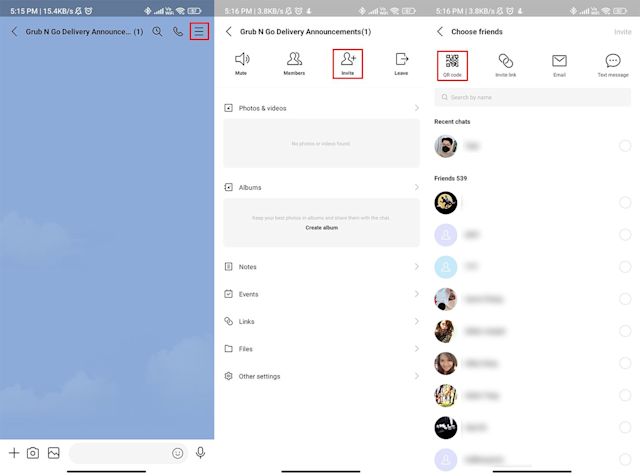
Task: Tap the microphone voice message icon
Action: pyautogui.click(x=200, y=453)
